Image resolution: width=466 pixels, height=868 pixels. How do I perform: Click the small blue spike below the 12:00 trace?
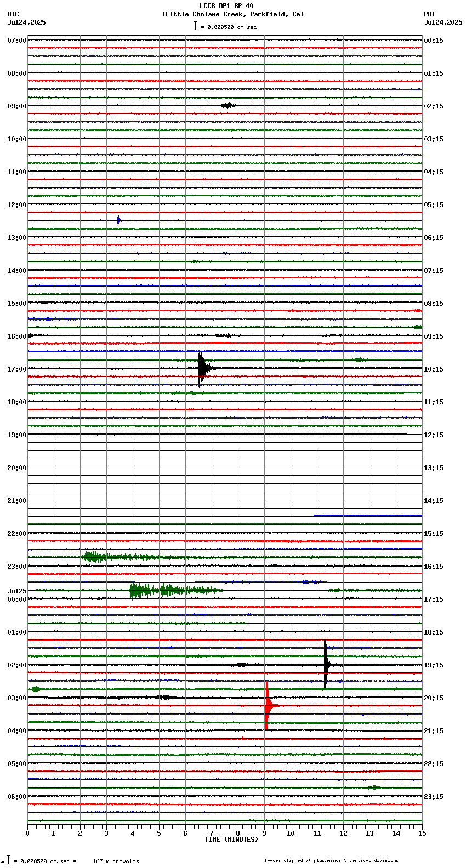(118, 220)
